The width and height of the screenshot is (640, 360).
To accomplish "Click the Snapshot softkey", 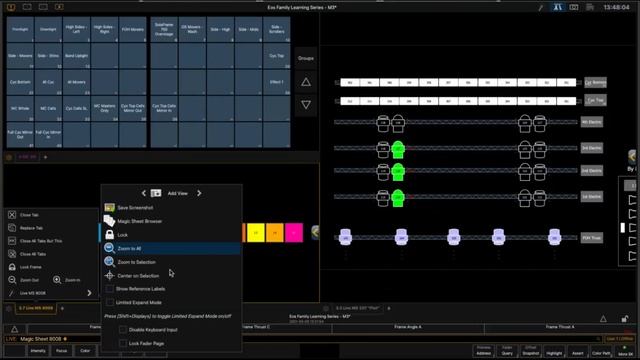I will pyautogui.click(x=531, y=351).
